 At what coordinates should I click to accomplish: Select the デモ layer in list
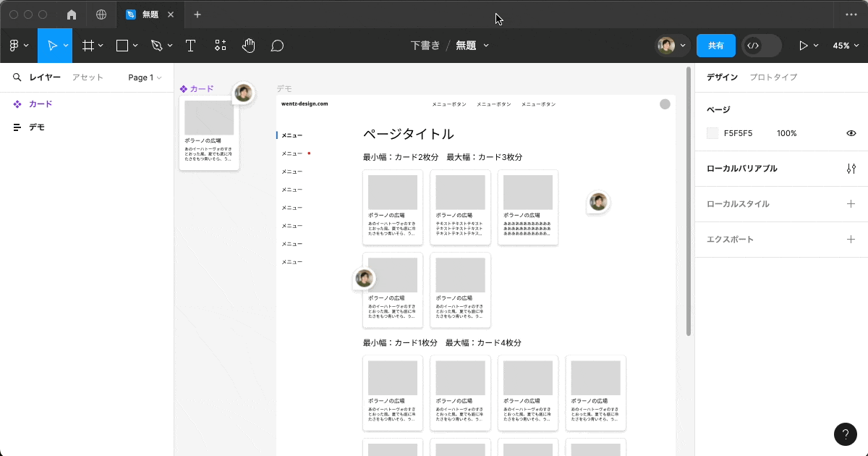click(x=37, y=127)
